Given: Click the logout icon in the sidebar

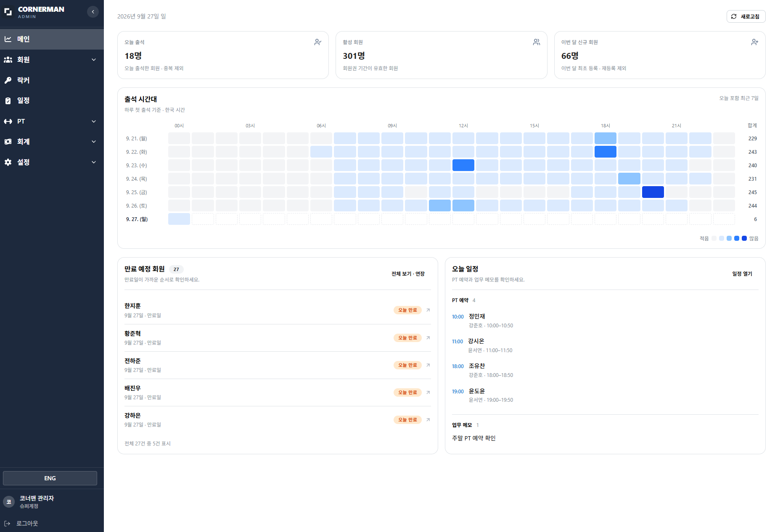Looking at the screenshot, I should click(7, 523).
